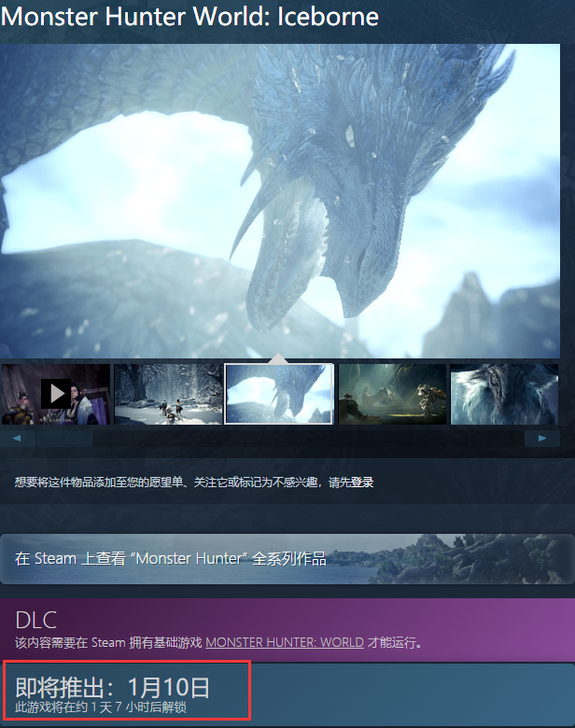Select the snowy forest hunters thumbnail

(x=168, y=394)
